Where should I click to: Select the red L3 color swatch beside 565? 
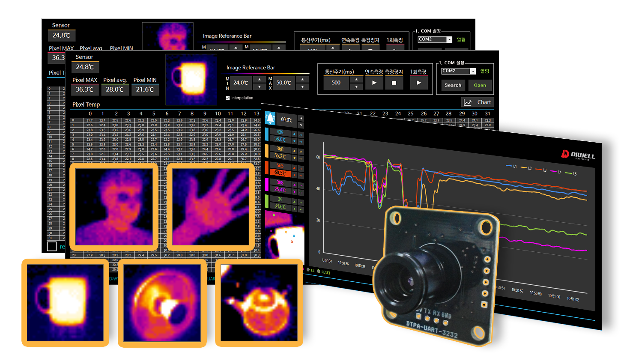click(267, 167)
